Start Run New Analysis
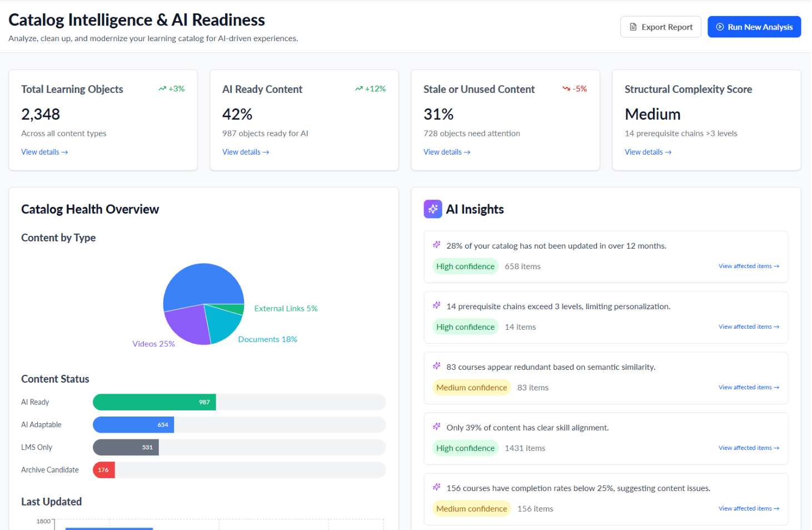This screenshot has height=530, width=812. point(754,27)
